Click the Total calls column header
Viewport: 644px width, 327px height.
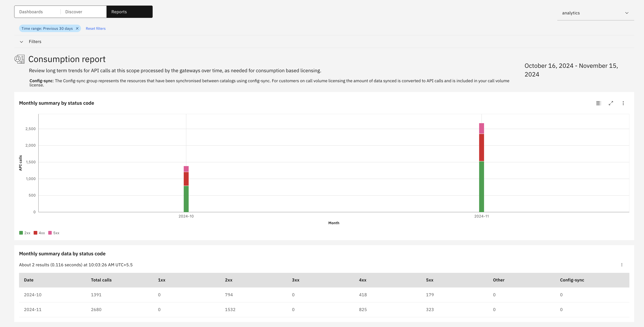(x=101, y=280)
